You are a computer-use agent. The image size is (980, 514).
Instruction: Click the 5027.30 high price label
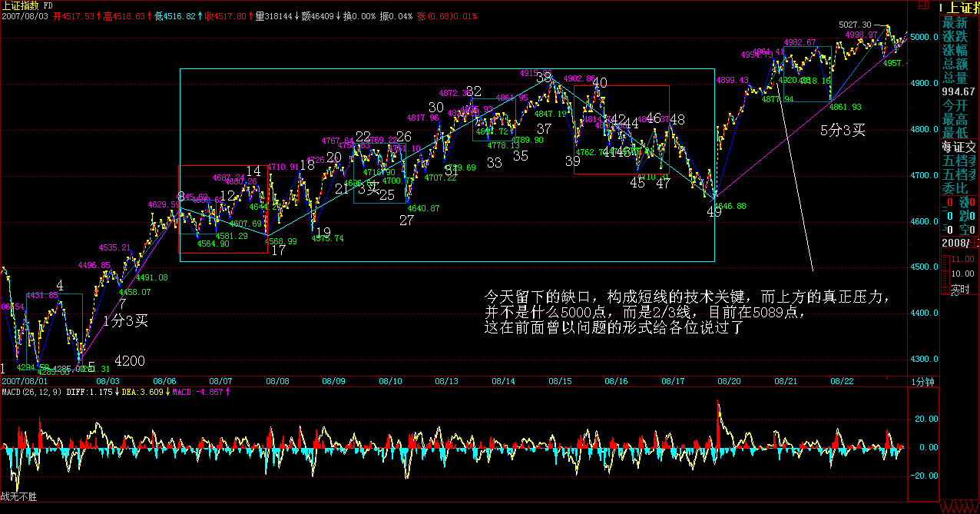coord(855,25)
